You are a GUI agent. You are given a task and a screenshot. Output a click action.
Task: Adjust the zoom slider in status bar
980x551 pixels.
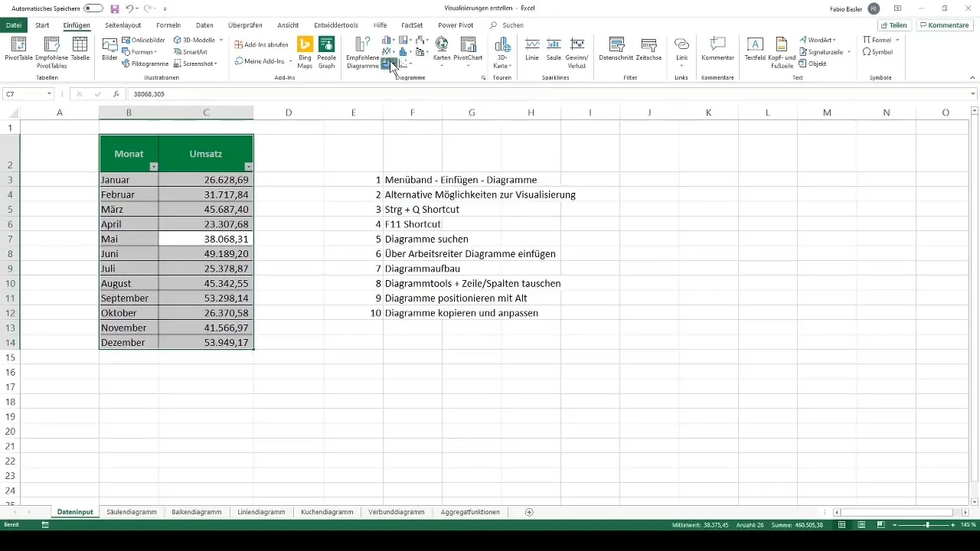coord(927,524)
